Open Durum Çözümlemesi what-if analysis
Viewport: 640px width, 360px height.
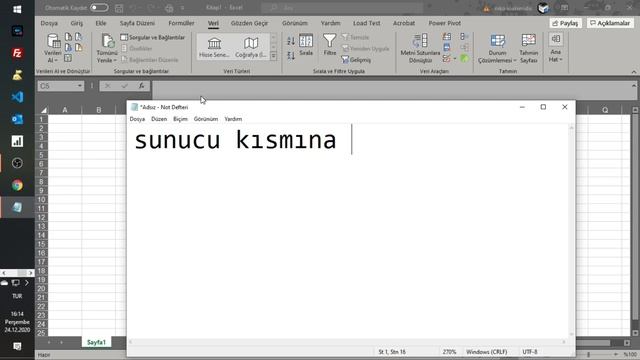497,48
